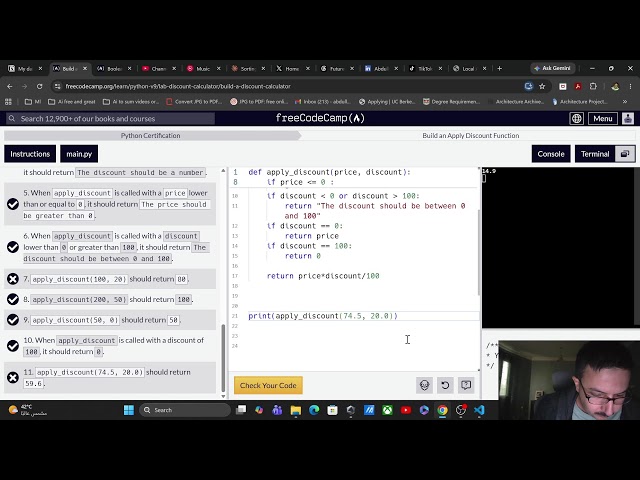Click the Check Your Code button
Image resolution: width=640 pixels, height=480 pixels.
click(x=268, y=385)
